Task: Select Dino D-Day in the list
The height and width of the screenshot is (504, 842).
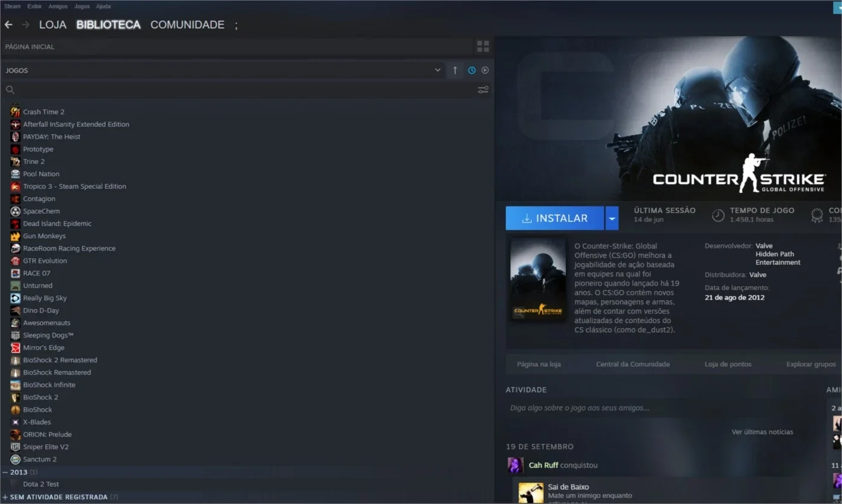Action: click(41, 310)
